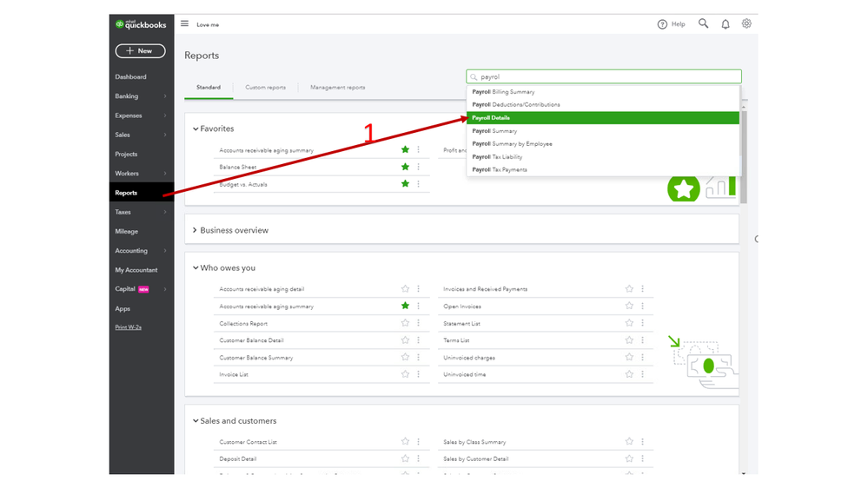
Task: Favorite Accounts receivable aging detail star
Action: coord(405,289)
